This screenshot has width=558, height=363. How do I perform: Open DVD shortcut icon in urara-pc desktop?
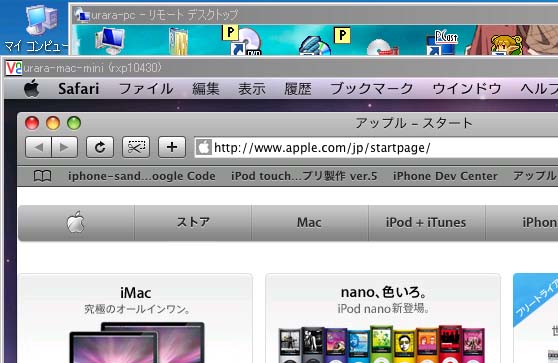245,42
